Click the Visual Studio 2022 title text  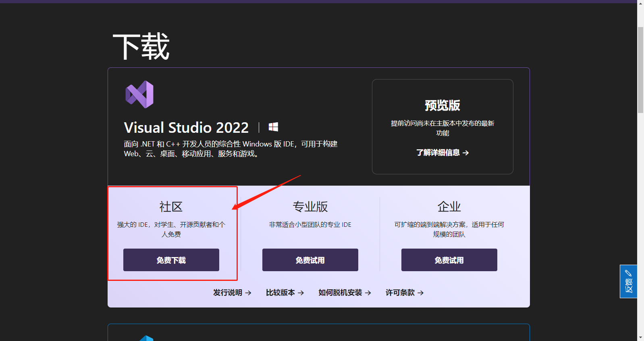pyautogui.click(x=186, y=128)
